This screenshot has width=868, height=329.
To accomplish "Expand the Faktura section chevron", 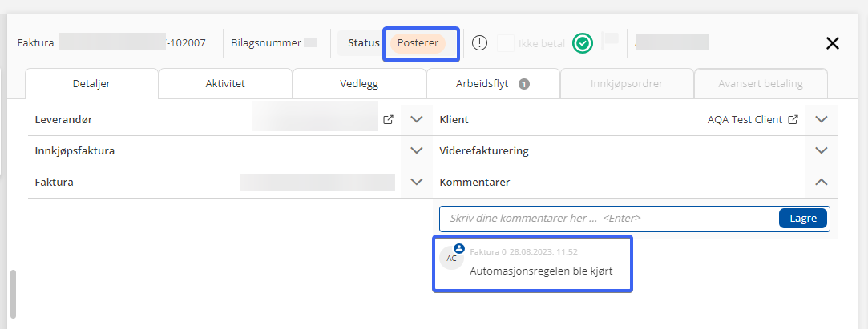I will [x=416, y=182].
